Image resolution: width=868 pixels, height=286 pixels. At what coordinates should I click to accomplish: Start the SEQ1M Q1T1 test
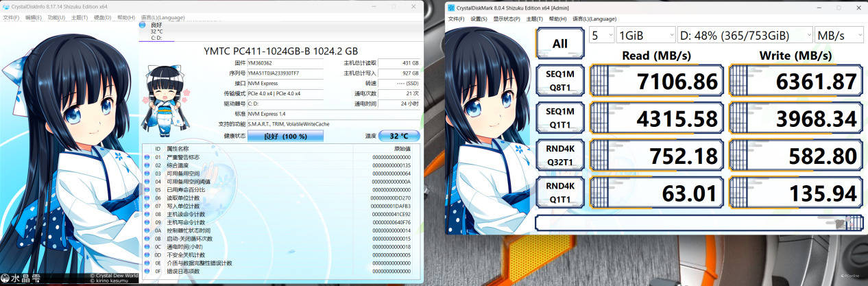pyautogui.click(x=559, y=119)
